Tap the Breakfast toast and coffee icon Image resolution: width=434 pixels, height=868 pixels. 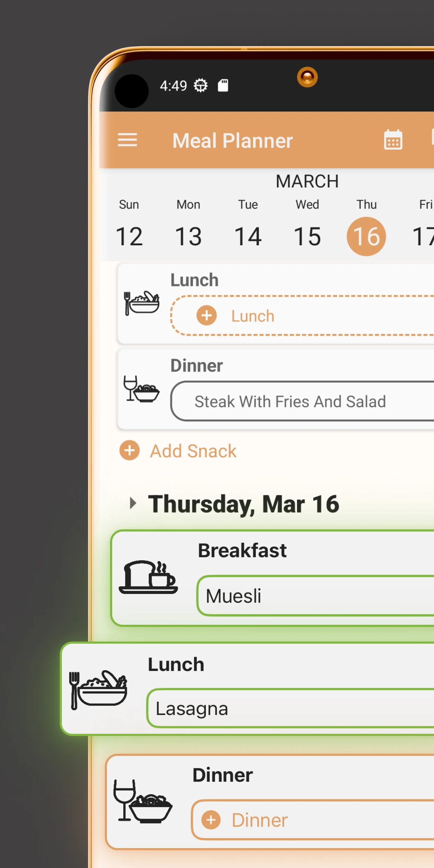point(149,577)
